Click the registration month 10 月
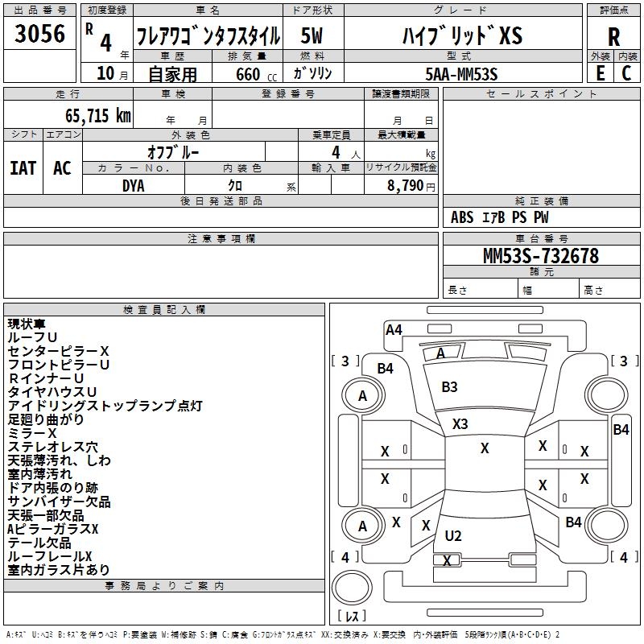644x644 pixels. [x=112, y=73]
